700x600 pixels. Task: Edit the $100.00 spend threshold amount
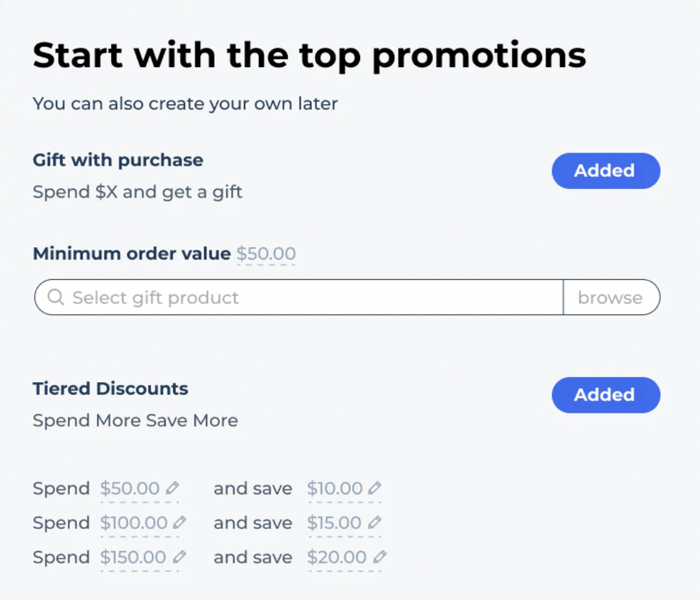pos(134,523)
